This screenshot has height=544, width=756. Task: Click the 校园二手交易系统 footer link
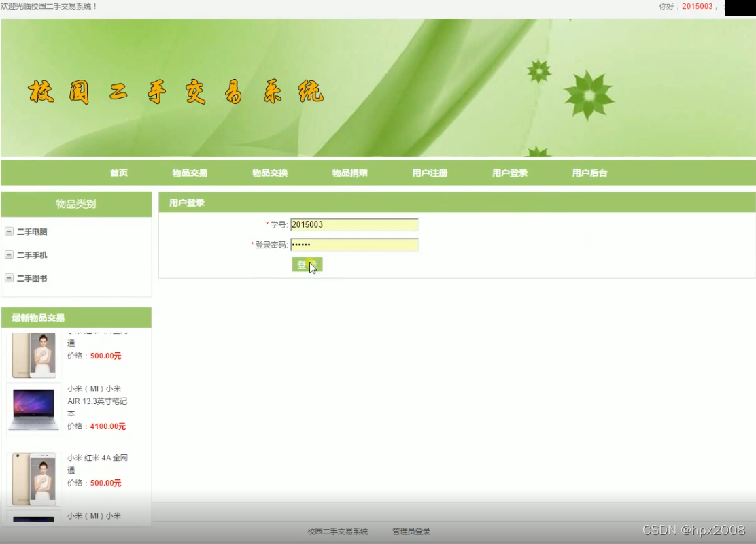[x=337, y=531]
